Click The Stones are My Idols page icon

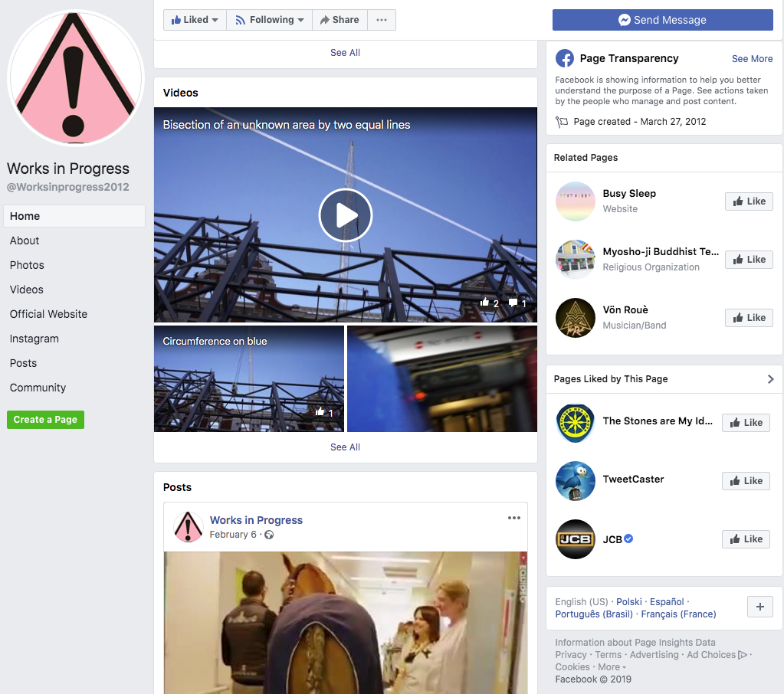tap(575, 423)
